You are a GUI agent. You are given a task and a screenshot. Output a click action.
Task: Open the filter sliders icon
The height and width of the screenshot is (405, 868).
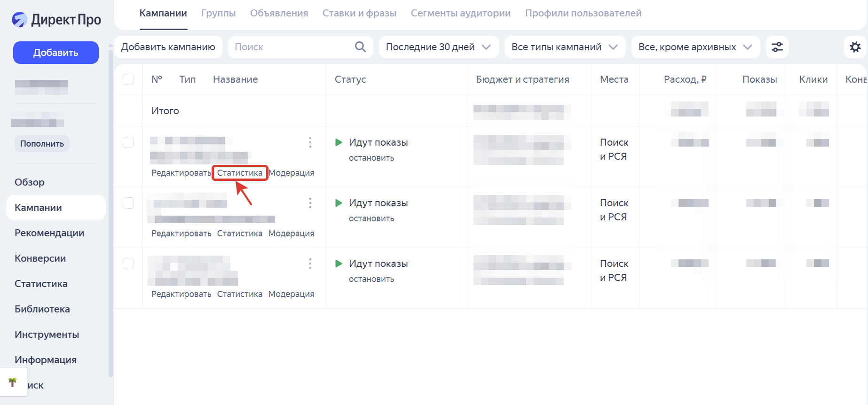coord(777,47)
